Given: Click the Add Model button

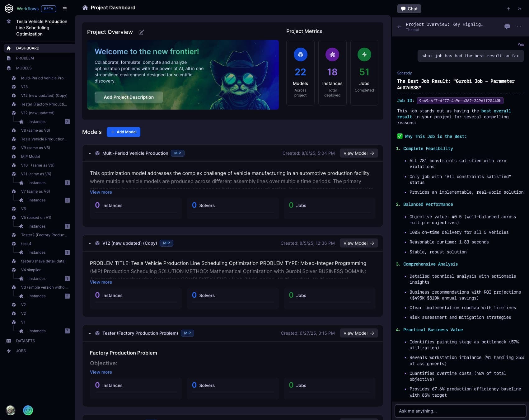Looking at the screenshot, I should pyautogui.click(x=123, y=132).
